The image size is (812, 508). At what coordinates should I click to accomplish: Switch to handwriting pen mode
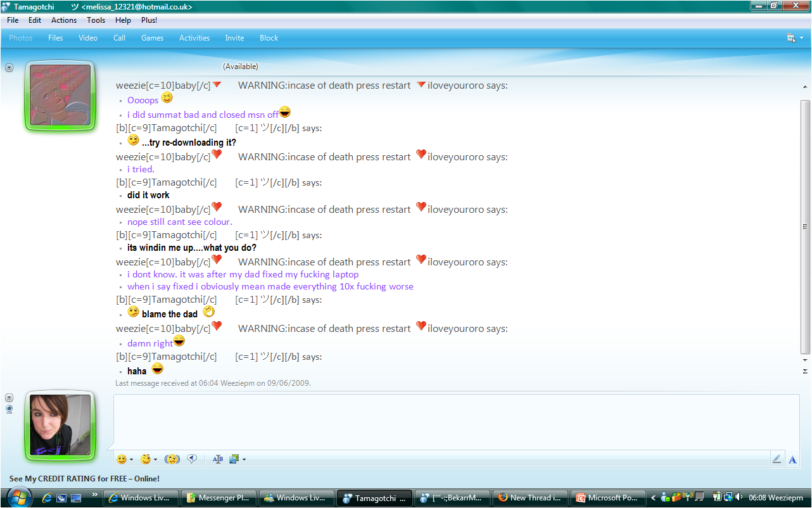pyautogui.click(x=777, y=460)
